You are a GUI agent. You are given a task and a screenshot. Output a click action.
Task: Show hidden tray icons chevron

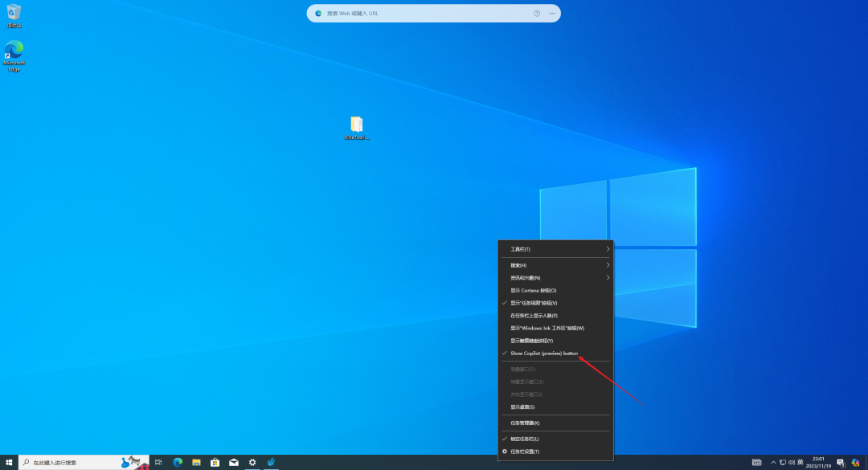[773, 462]
